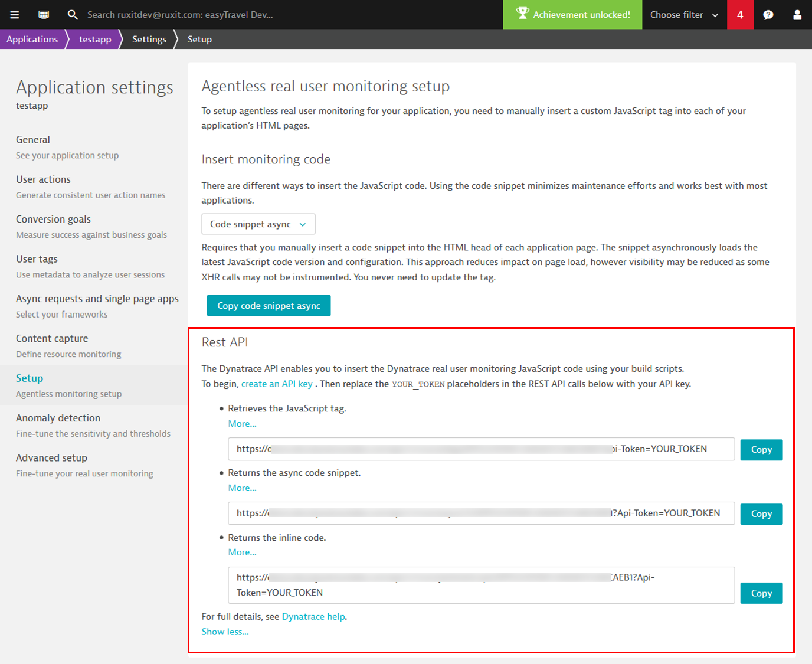812x664 pixels.
Task: Go to the testapp breadcrumb
Action: coord(95,39)
